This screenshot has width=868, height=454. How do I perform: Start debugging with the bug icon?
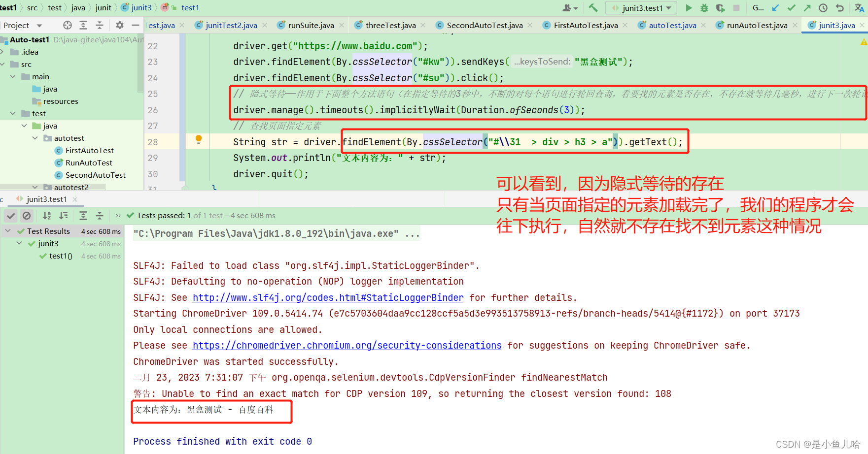tap(704, 8)
